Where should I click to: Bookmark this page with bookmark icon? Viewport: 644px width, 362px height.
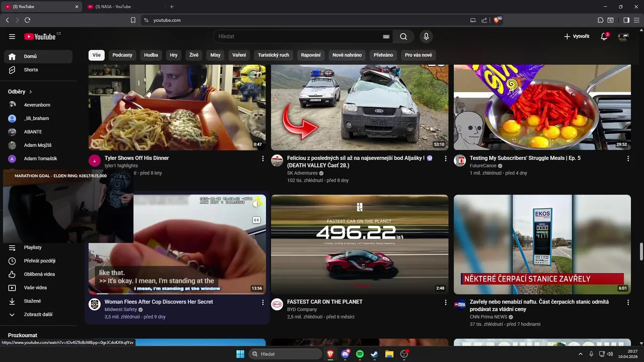click(x=133, y=20)
